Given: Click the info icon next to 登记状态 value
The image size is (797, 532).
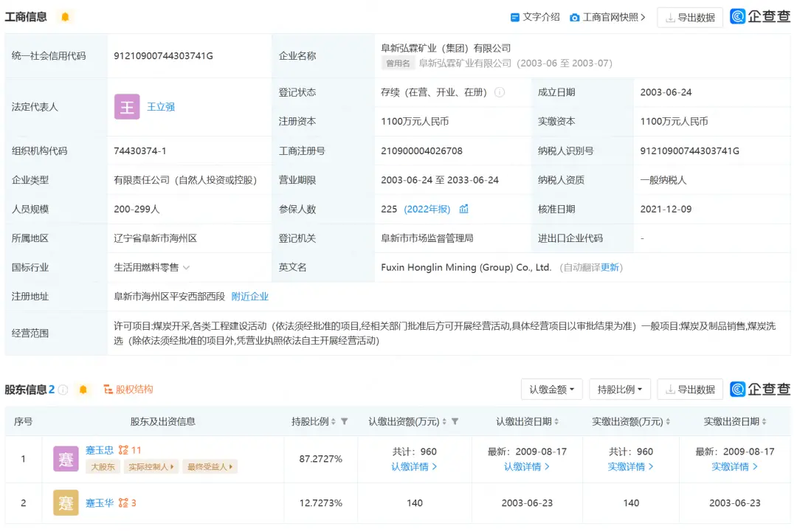Looking at the screenshot, I should tap(500, 92).
